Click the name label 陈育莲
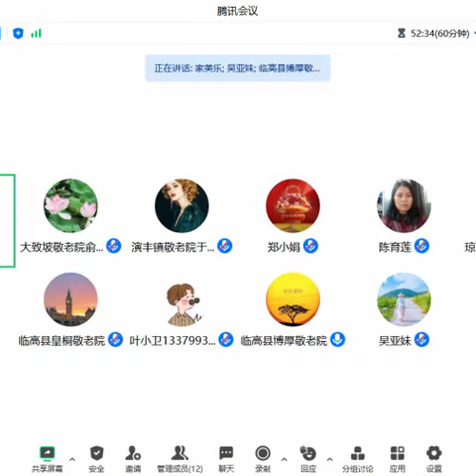The image size is (476, 476). tap(395, 247)
